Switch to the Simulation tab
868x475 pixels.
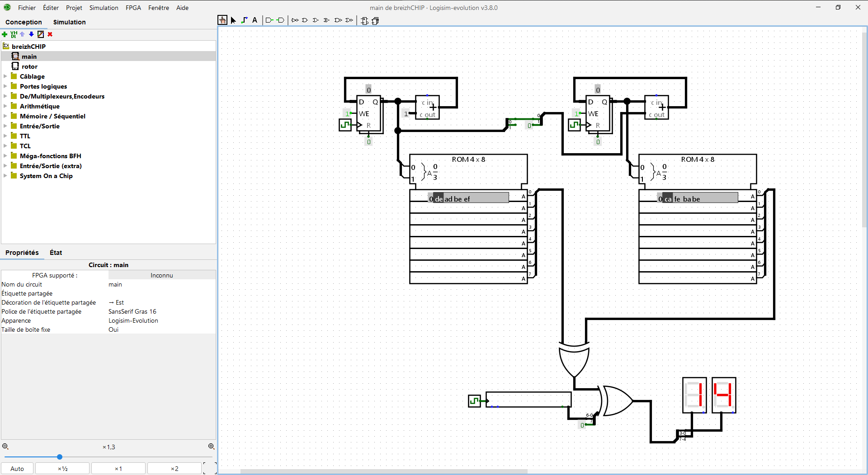pyautogui.click(x=69, y=22)
